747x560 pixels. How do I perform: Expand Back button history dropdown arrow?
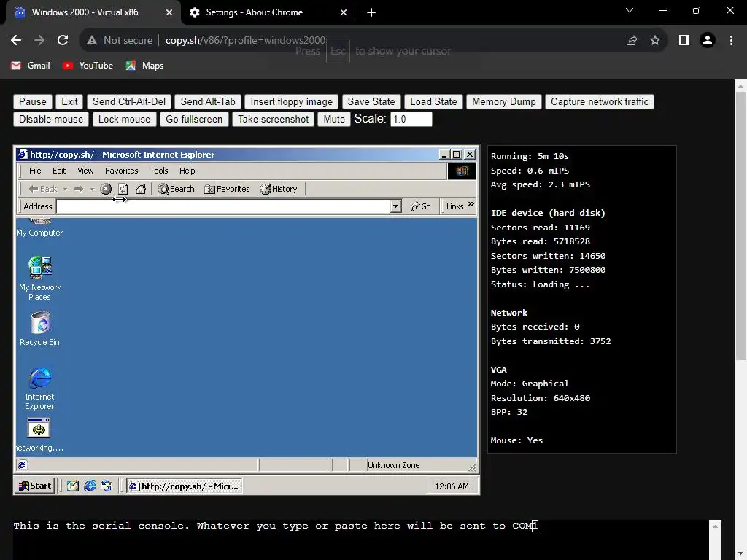[x=65, y=189]
